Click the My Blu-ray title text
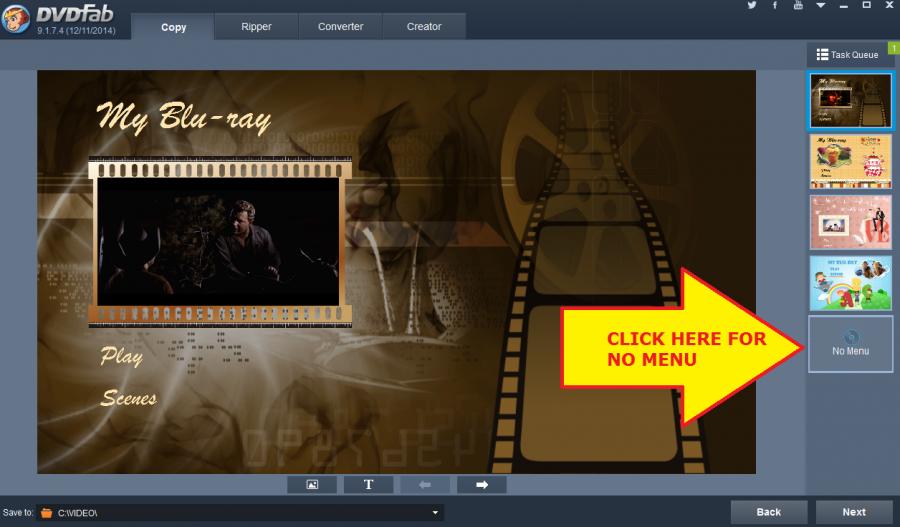The image size is (900, 527). (x=184, y=118)
